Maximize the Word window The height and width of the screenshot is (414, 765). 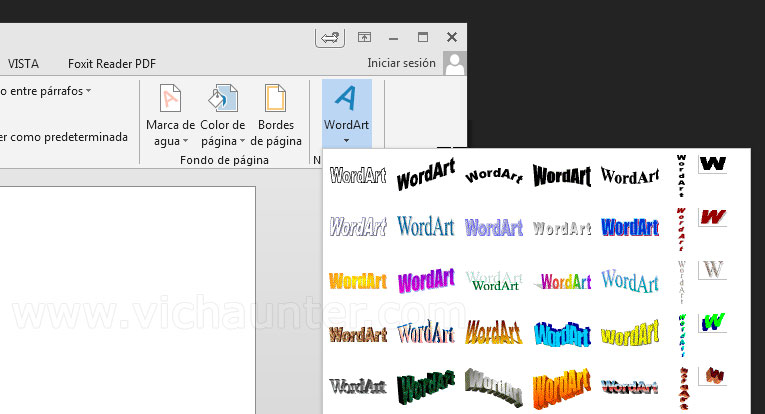point(423,37)
